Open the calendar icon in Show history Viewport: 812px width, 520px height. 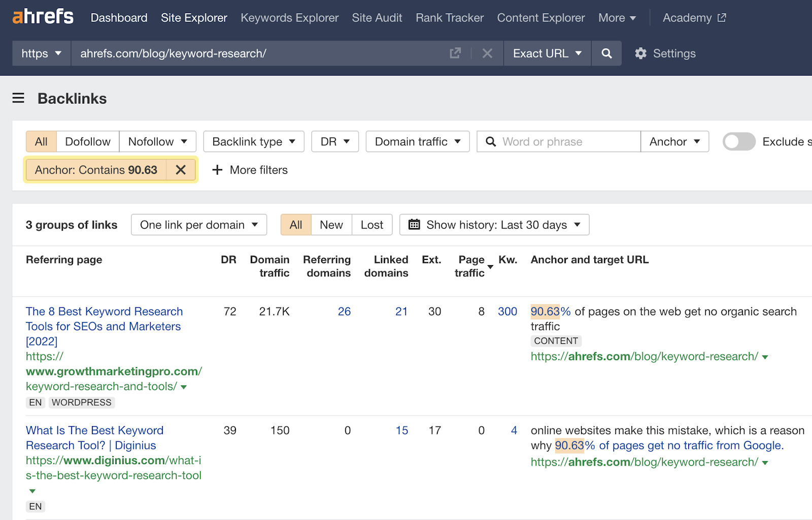click(x=415, y=224)
